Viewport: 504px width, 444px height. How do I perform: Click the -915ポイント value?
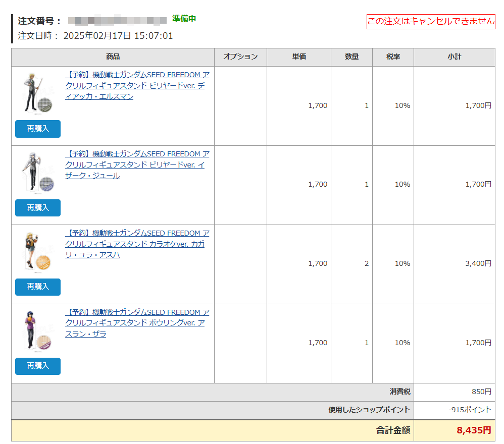(470, 410)
